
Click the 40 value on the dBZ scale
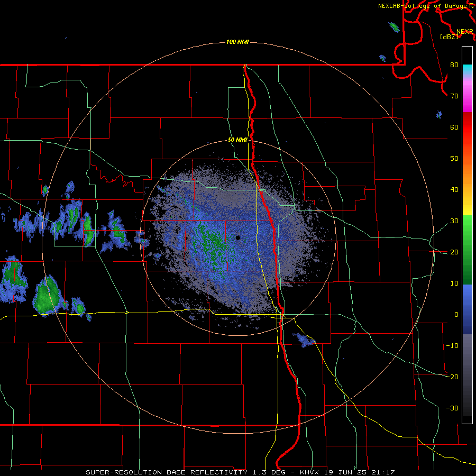pyautogui.click(x=454, y=190)
